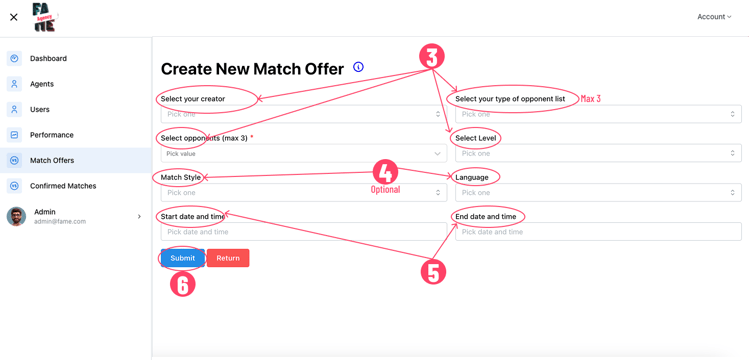Click the Performance chart icon

[14, 135]
